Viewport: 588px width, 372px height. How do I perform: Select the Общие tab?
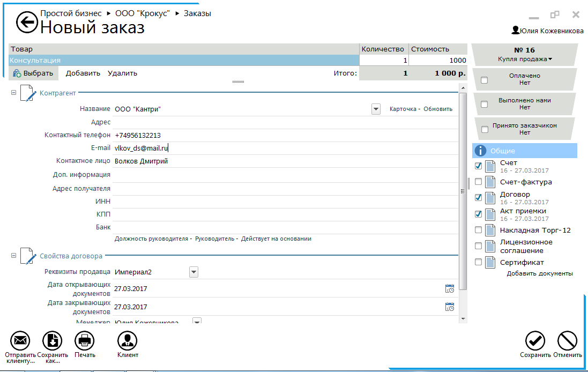click(524, 151)
